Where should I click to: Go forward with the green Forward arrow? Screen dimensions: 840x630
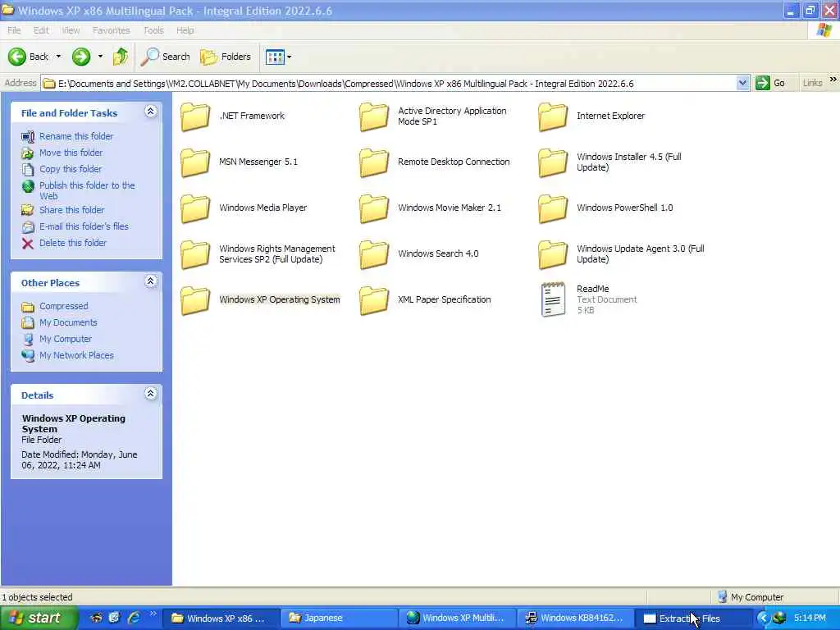pyautogui.click(x=81, y=57)
